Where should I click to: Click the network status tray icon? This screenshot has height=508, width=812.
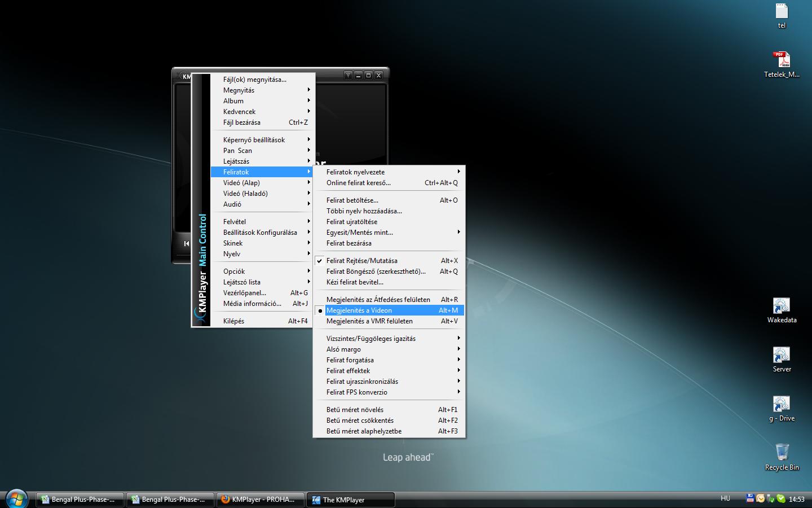tap(770, 498)
